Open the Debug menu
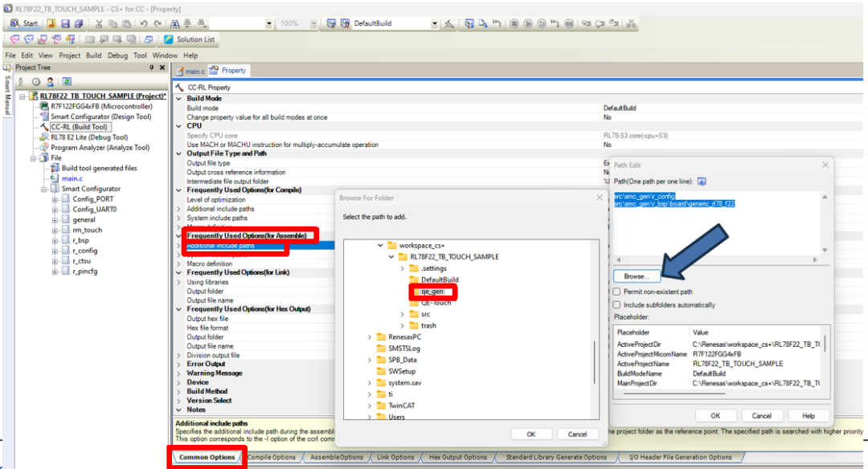 coord(117,55)
